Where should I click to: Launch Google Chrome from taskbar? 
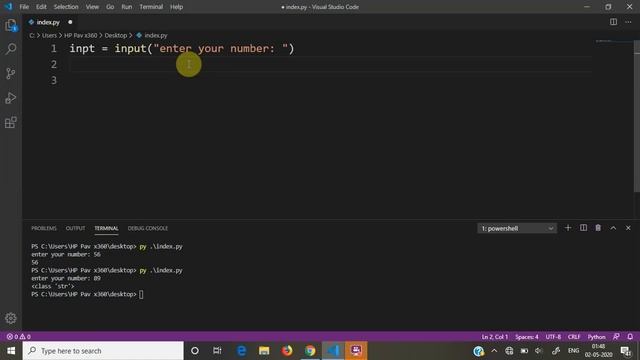[310, 351]
